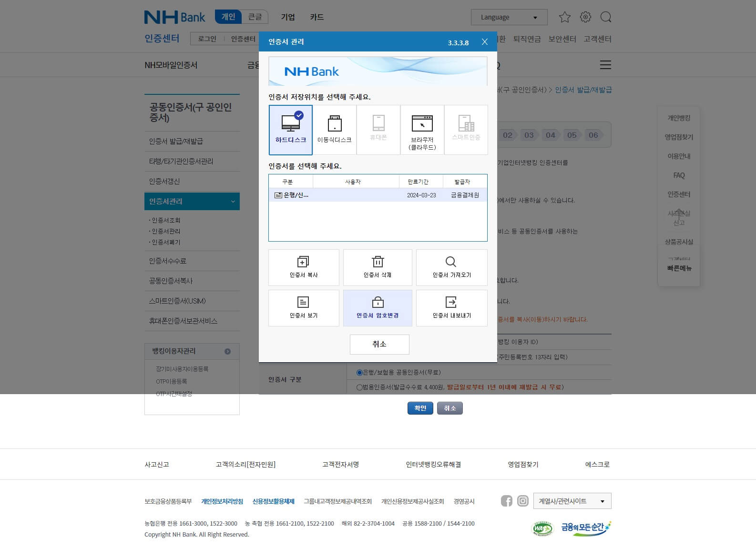Viewport: 756px width, 559px height.
Task: Click the 발급자 column header
Action: click(x=465, y=182)
